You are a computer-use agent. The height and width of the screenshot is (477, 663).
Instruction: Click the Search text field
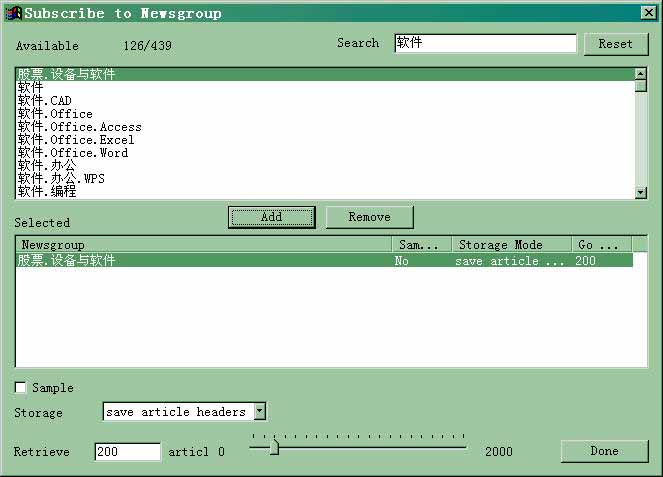(x=485, y=44)
